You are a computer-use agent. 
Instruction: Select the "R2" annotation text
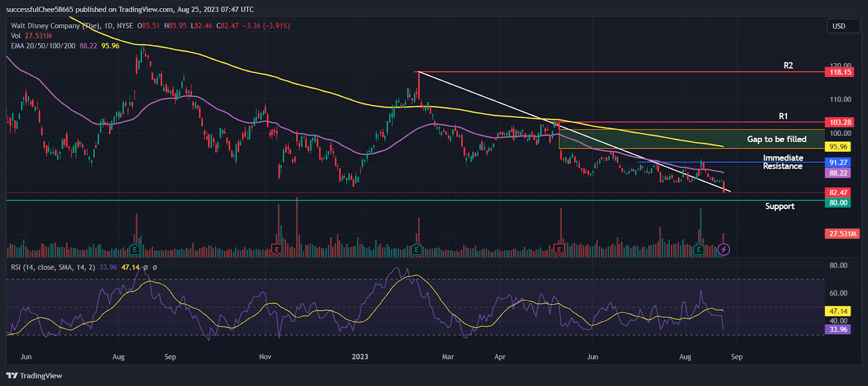tap(788, 66)
